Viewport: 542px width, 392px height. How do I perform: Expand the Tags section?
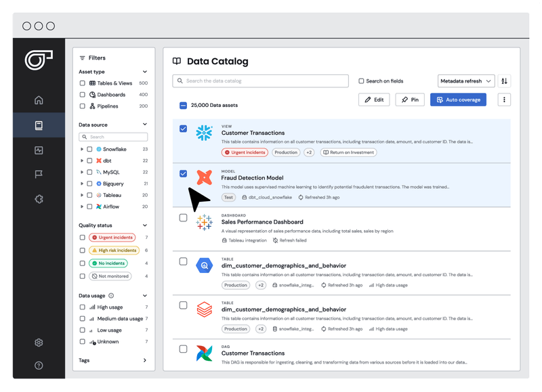[x=145, y=360]
